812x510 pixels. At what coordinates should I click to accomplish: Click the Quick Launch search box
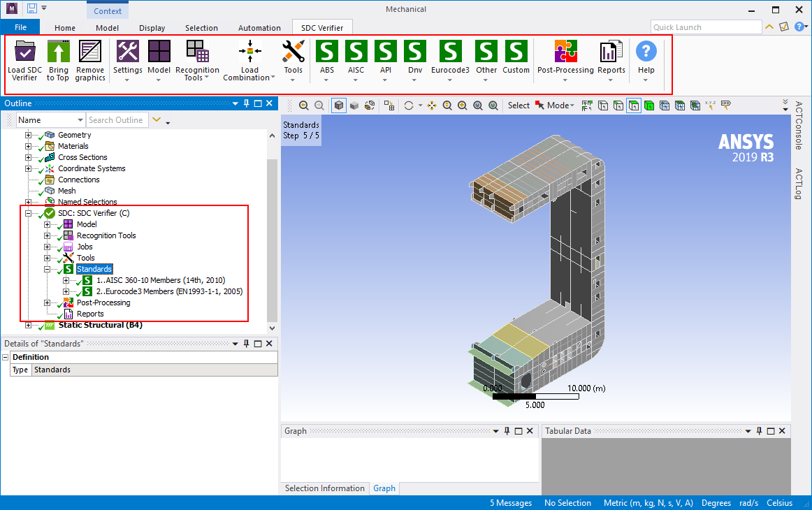coord(706,27)
